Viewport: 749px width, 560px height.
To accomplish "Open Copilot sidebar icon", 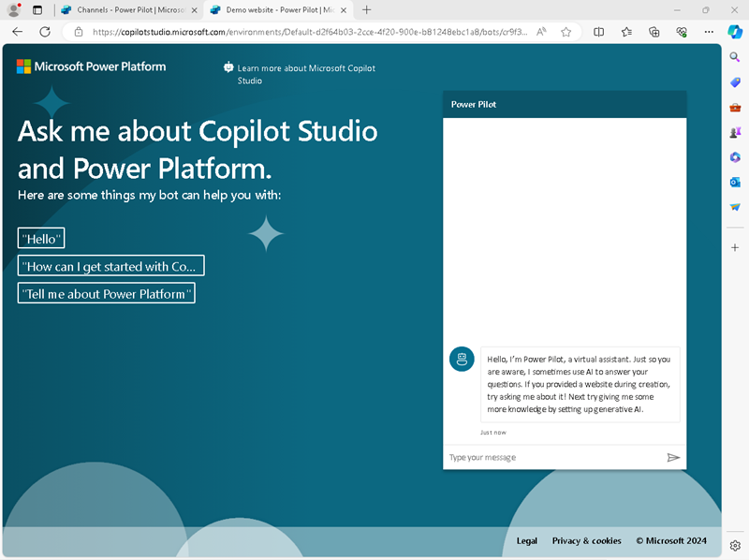I will (x=735, y=32).
